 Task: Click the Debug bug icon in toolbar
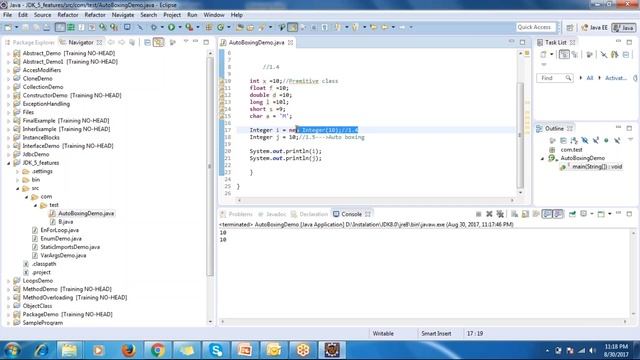coord(154,27)
